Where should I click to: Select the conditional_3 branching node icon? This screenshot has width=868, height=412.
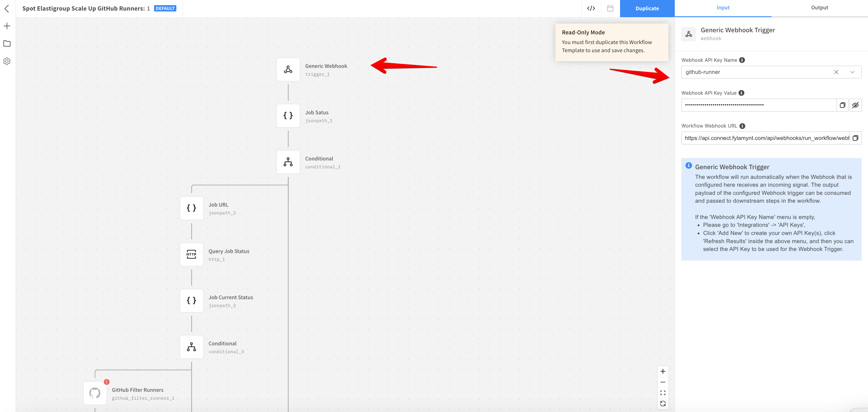[x=191, y=347]
